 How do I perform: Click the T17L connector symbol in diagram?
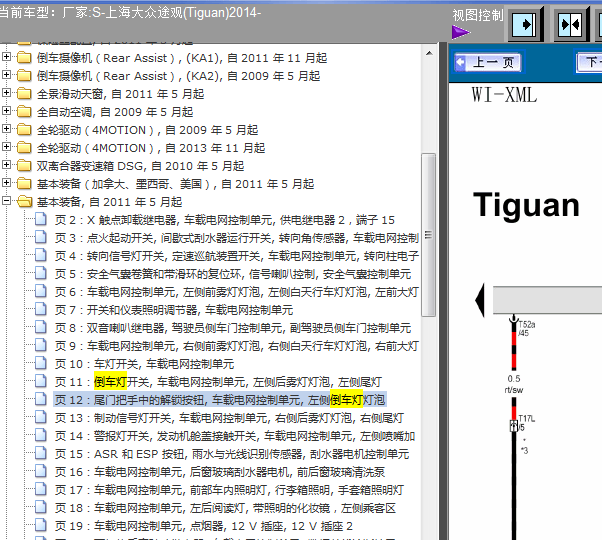point(514,426)
